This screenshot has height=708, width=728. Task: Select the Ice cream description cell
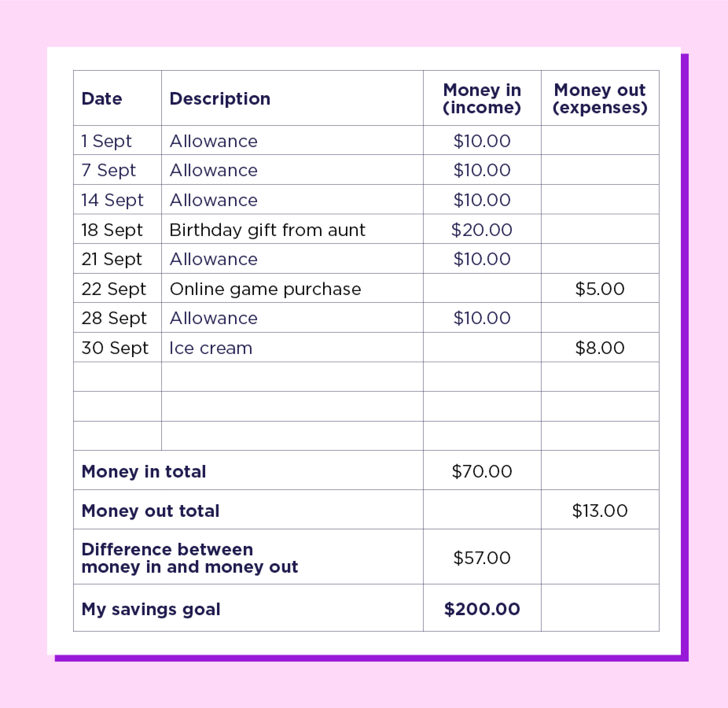coord(211,348)
